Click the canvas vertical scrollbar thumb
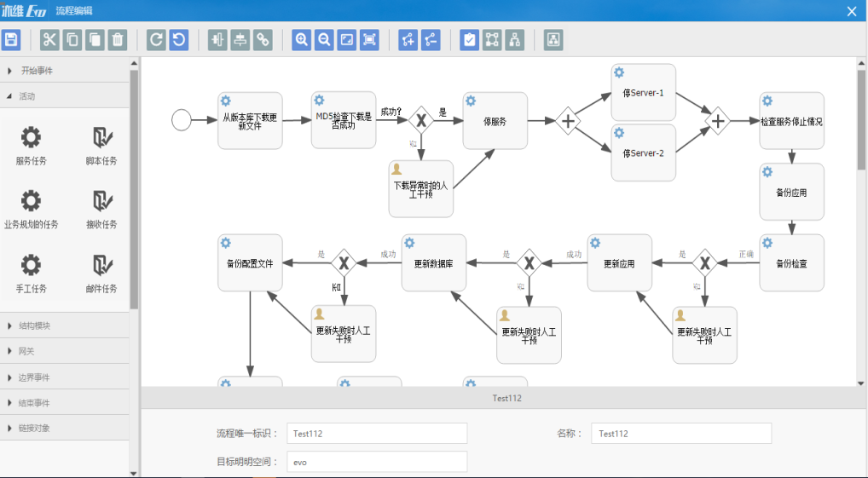The width and height of the screenshot is (868, 478). pos(861,119)
